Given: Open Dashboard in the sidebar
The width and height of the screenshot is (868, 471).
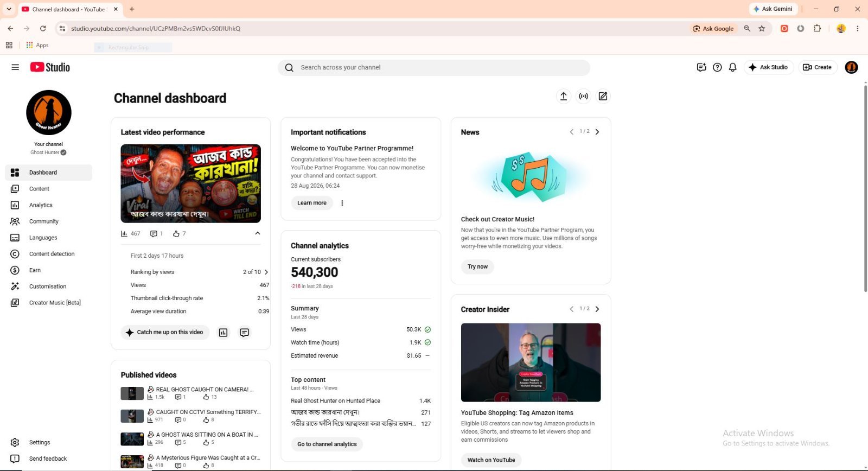Looking at the screenshot, I should [49, 173].
